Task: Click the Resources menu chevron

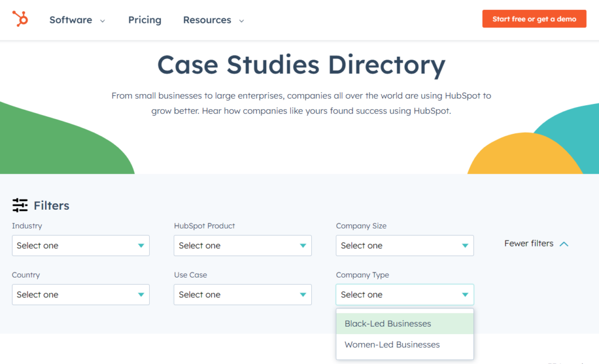Action: point(241,20)
